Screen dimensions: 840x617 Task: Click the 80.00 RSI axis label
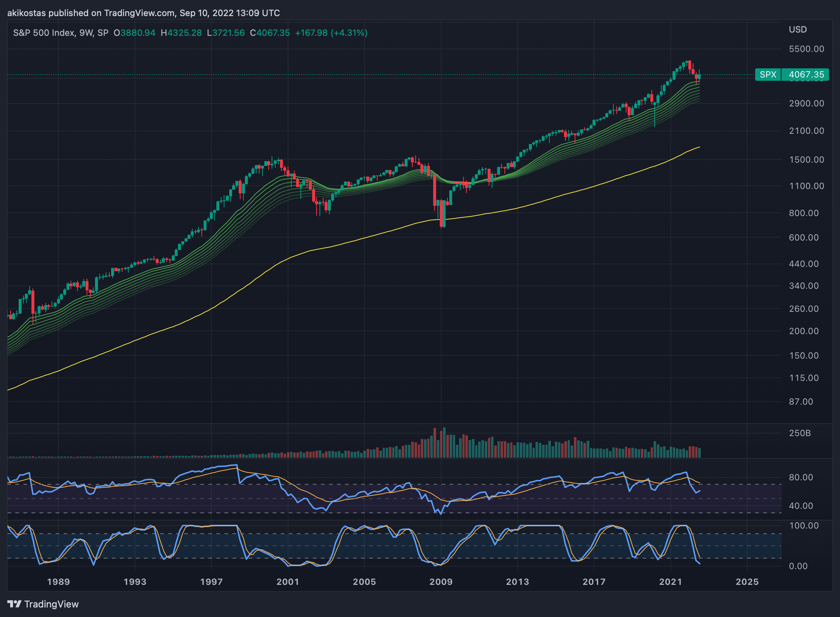coord(801,477)
